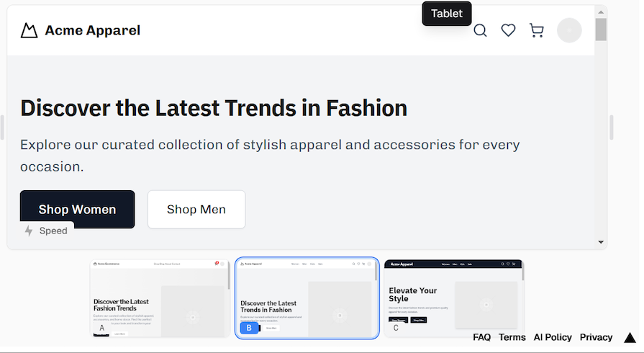Screen dimensions: 644x353
Task: Click the Shop Men button
Action: [196, 210]
